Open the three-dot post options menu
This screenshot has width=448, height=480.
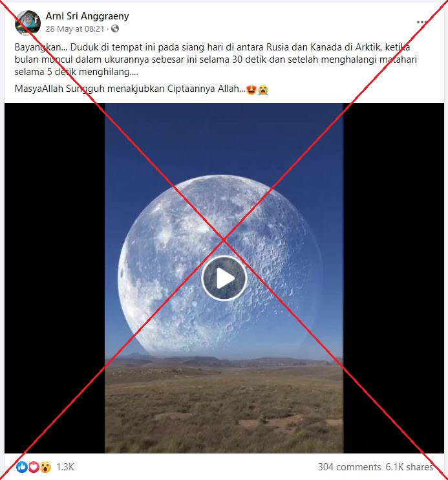422,22
